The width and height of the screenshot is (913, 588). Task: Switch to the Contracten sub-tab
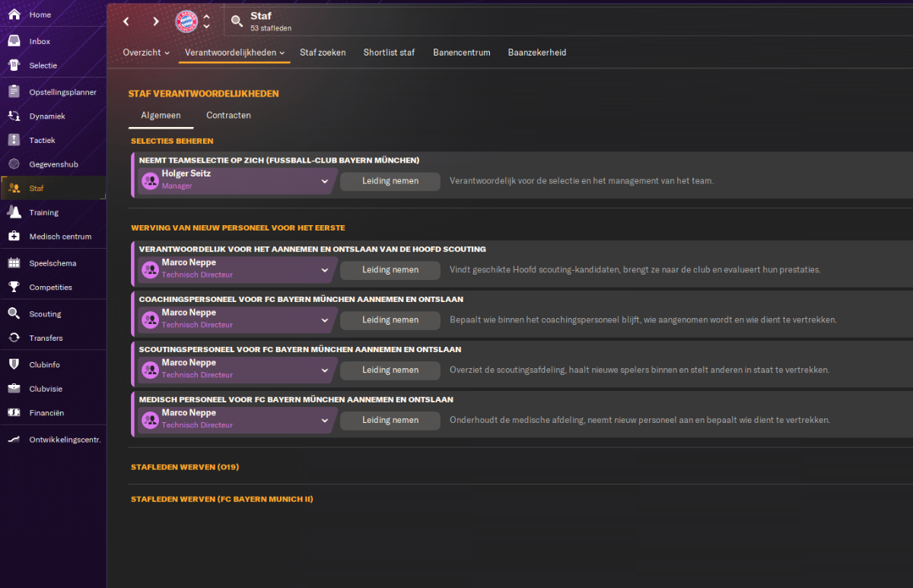click(228, 116)
